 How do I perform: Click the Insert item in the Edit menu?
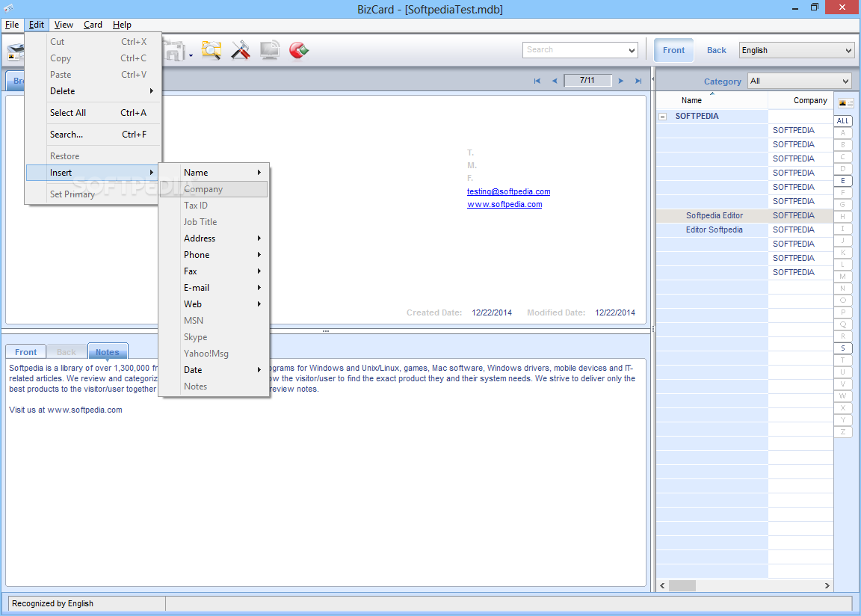pyautogui.click(x=92, y=173)
